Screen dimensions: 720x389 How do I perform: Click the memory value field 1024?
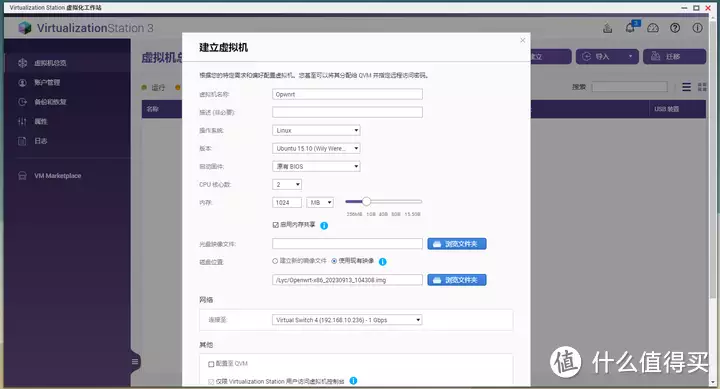287,202
